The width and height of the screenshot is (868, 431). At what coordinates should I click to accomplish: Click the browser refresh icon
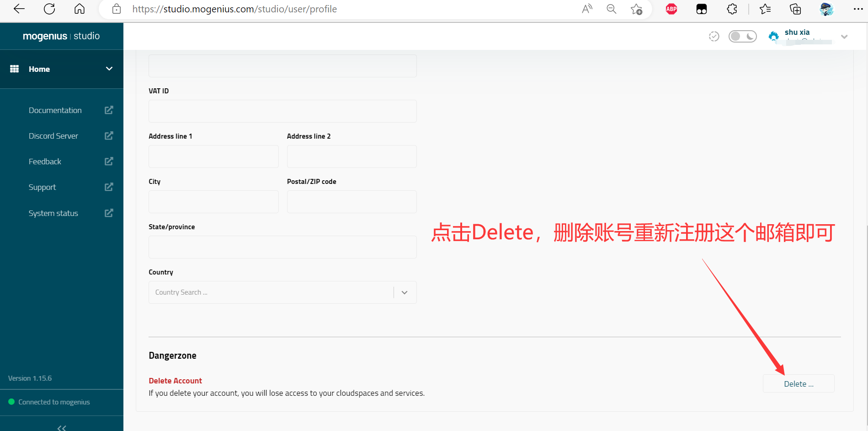49,9
